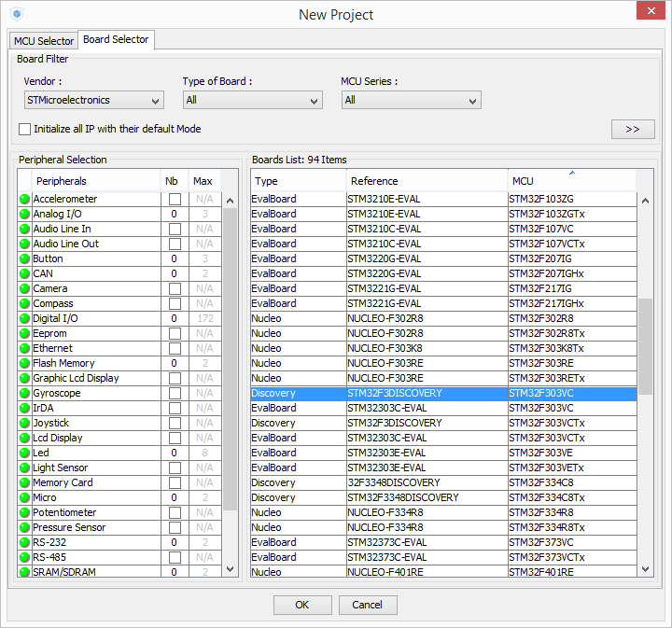Click the peripheral list vertical scrollbar thumb
The image size is (672, 628).
point(231,359)
